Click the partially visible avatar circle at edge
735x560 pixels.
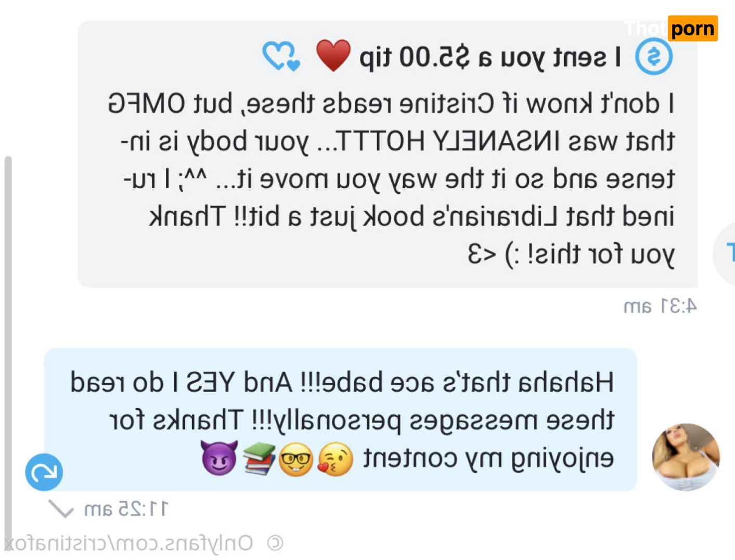coord(724,253)
